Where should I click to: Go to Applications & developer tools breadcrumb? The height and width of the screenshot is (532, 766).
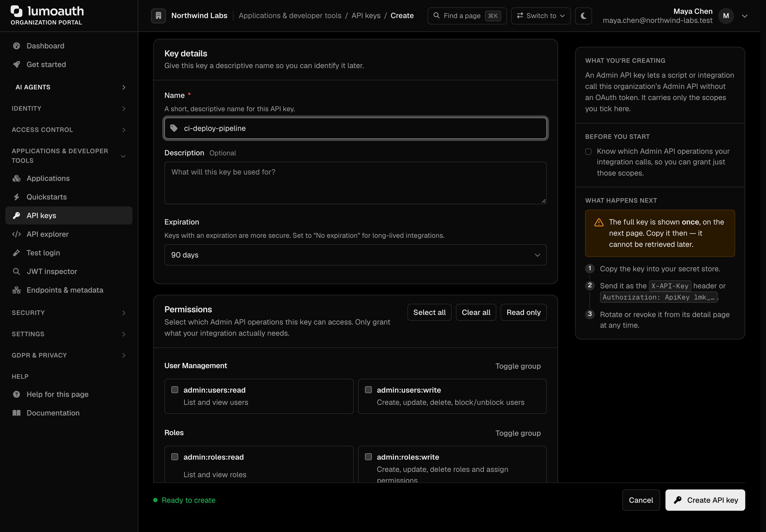coord(290,16)
